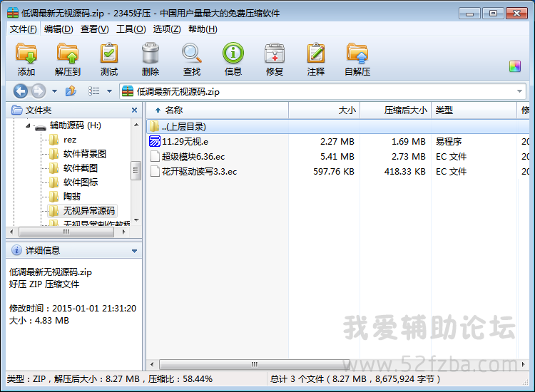
Task: Click the 辅助源码 (H:) drive icon
Action: 41,127
